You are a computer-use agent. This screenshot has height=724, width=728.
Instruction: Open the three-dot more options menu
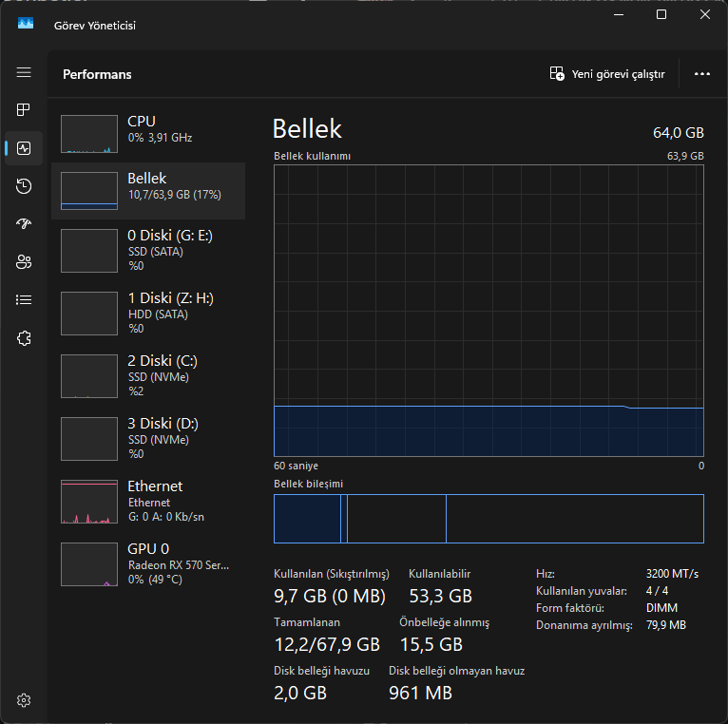point(702,74)
